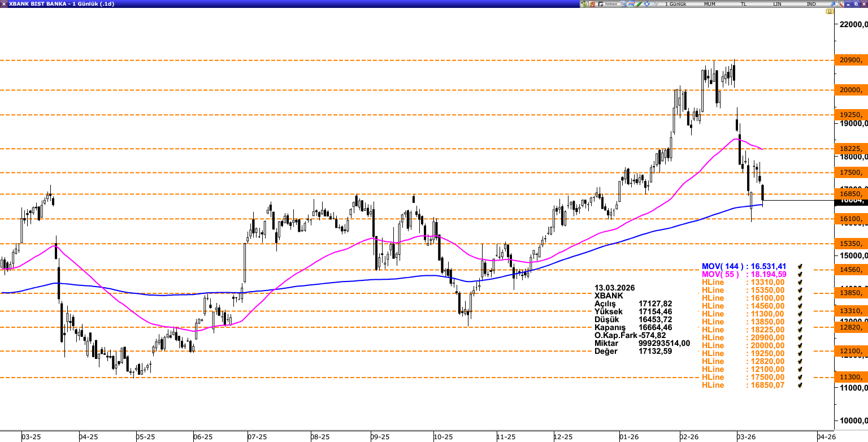The height and width of the screenshot is (442, 868).
Task: Select the LIN scale option
Action: click(x=778, y=4)
